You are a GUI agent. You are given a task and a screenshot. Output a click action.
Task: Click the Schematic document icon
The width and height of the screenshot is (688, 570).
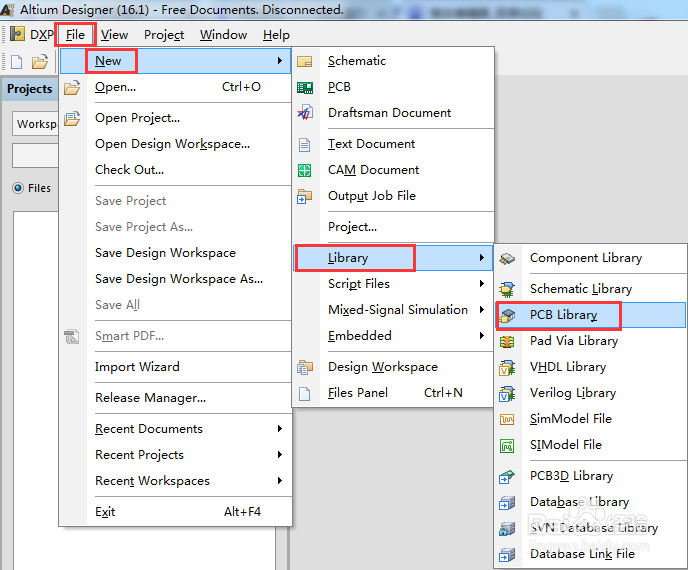[x=305, y=61]
